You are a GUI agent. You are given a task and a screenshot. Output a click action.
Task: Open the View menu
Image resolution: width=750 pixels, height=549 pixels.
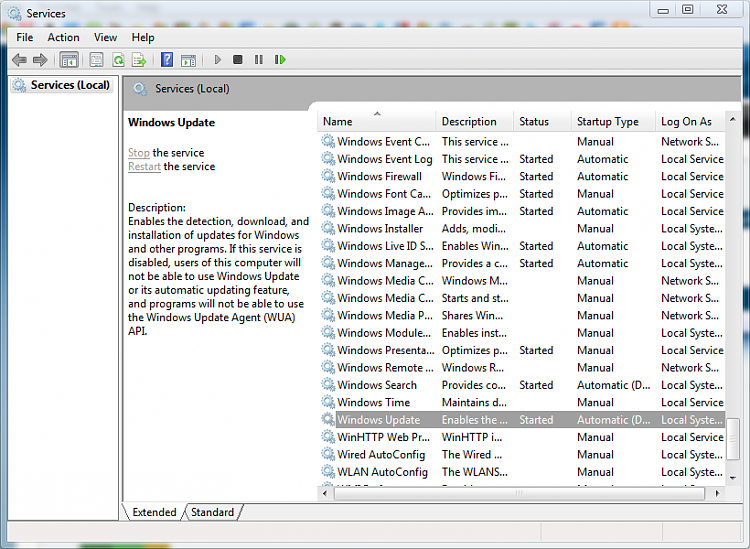tap(105, 37)
